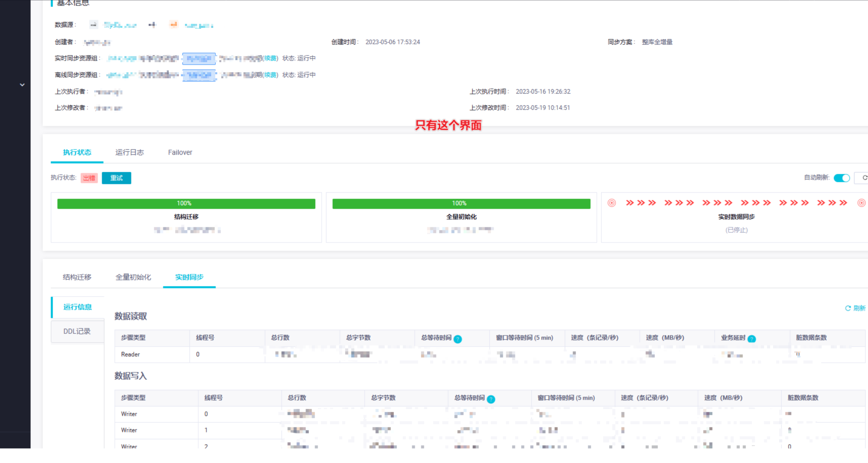Switch to the 运行日志 tab

(129, 152)
